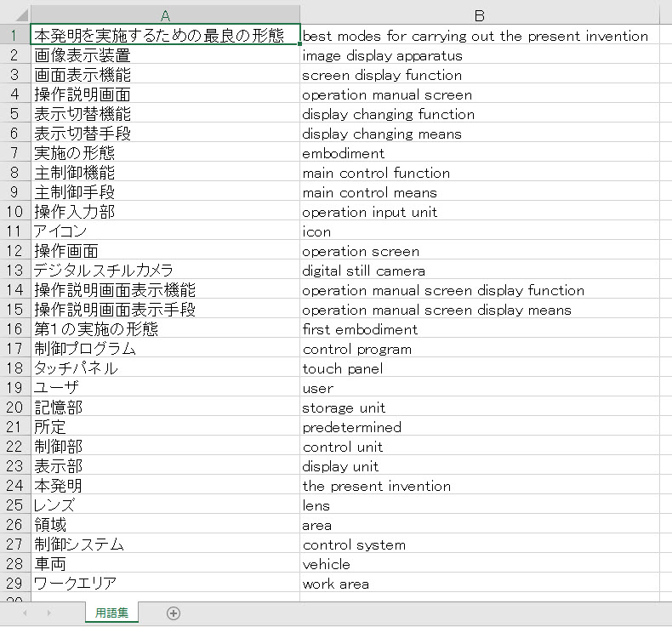
Task: Select cell with text 'touch panel'
Action: click(479, 368)
